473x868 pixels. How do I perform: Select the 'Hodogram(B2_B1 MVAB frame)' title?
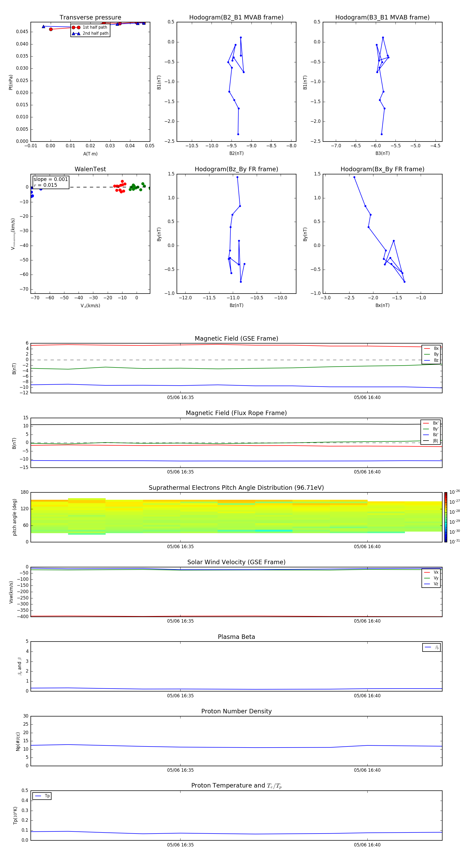coord(236,17)
